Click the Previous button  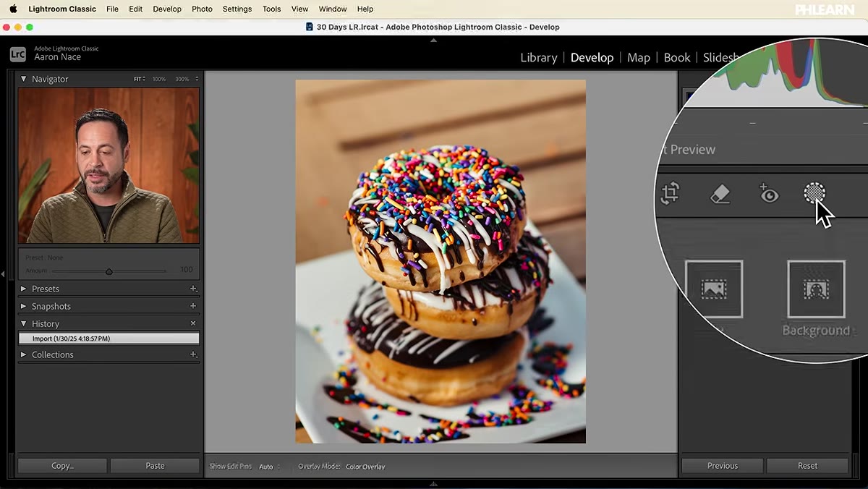click(x=723, y=466)
